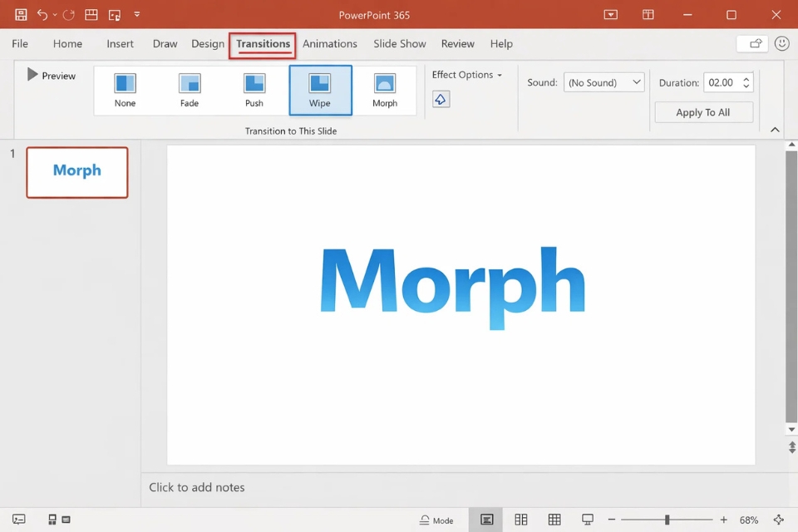Open the Slide Show ribbon tab
The width and height of the screenshot is (798, 532).
(399, 43)
